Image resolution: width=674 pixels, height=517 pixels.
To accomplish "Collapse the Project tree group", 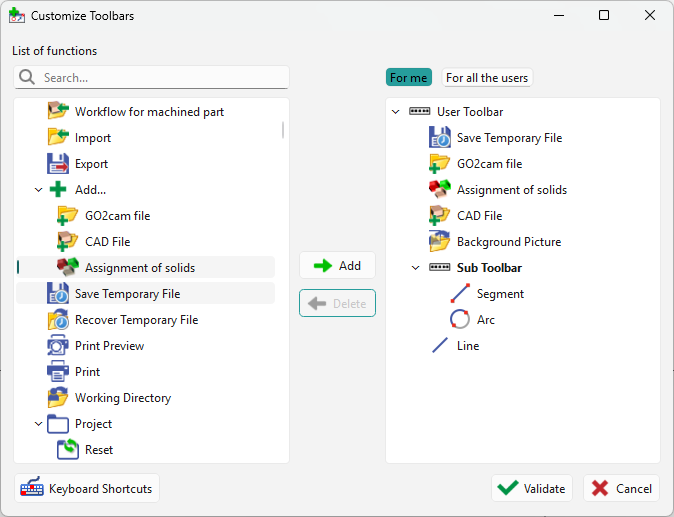I will [39, 424].
